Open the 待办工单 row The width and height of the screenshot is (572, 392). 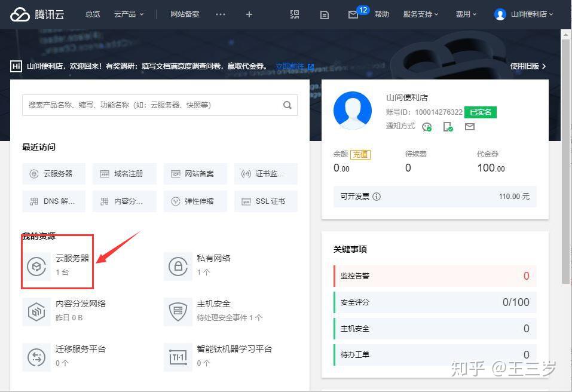coord(435,355)
